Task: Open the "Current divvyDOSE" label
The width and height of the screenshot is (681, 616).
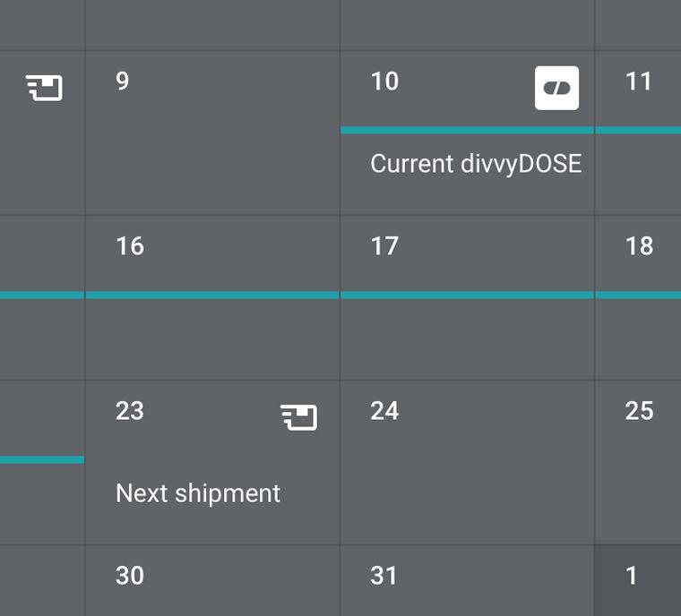Action: tap(476, 164)
